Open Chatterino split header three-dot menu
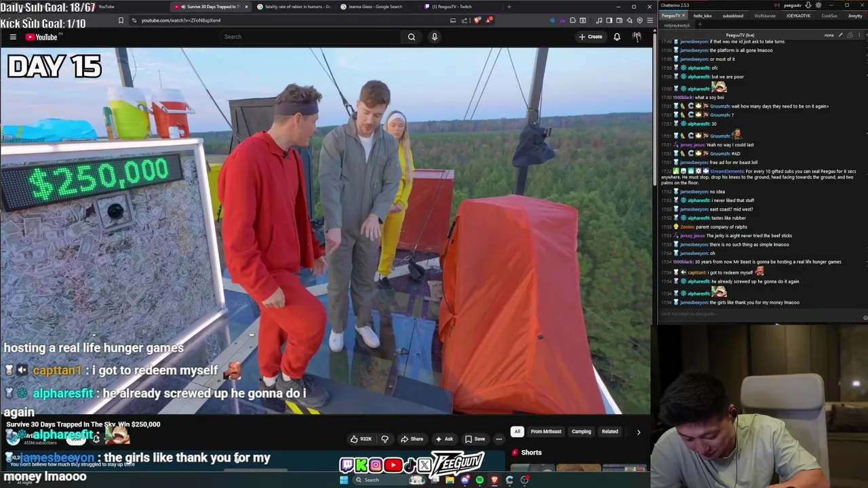Viewport: 868px width, 488px height. 859,35
